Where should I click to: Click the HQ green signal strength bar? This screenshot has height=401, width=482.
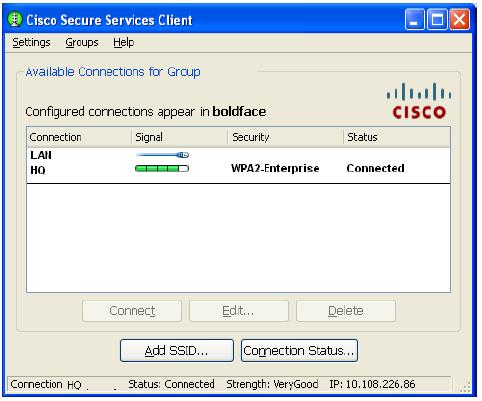click(x=162, y=168)
